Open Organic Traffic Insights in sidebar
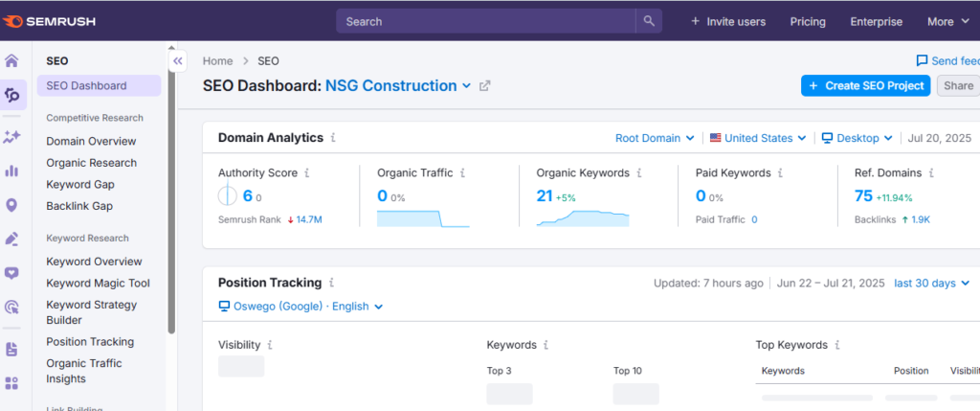The width and height of the screenshot is (980, 411). coord(84,371)
